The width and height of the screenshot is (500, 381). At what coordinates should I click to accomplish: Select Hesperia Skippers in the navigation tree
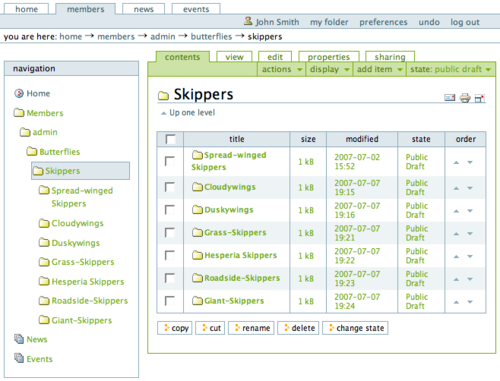tap(82, 282)
